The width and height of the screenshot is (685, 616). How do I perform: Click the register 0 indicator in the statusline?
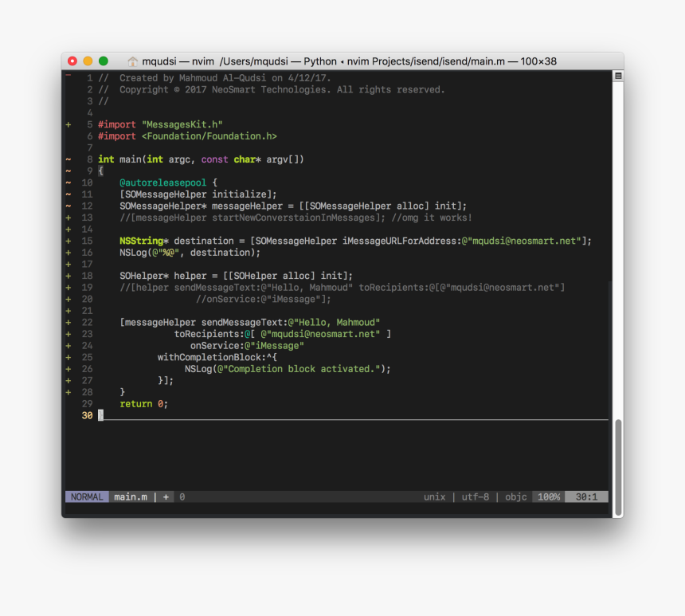point(182,496)
